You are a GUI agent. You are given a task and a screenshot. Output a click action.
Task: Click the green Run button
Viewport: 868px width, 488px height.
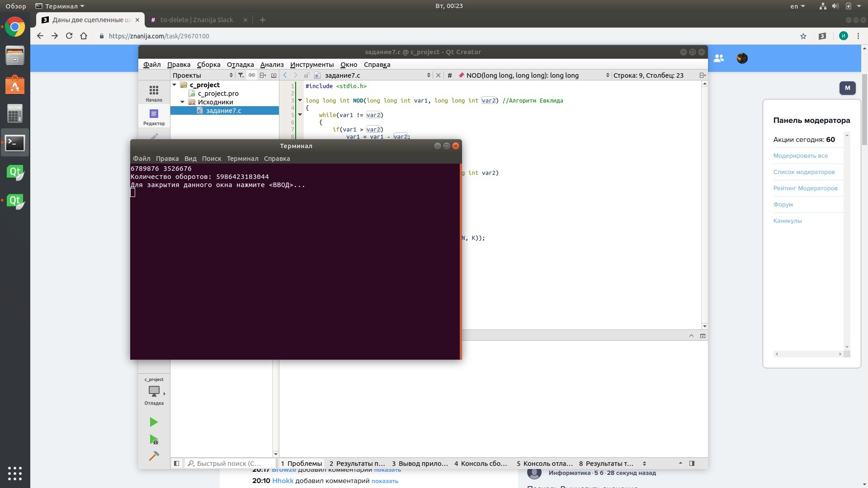click(x=154, y=422)
